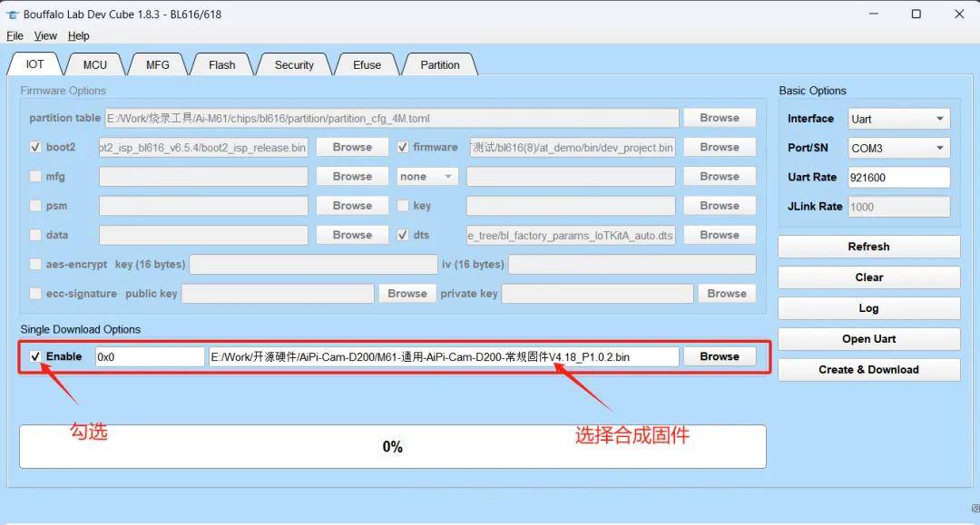Click Browse next to mfg field
980x525 pixels.
point(352,177)
